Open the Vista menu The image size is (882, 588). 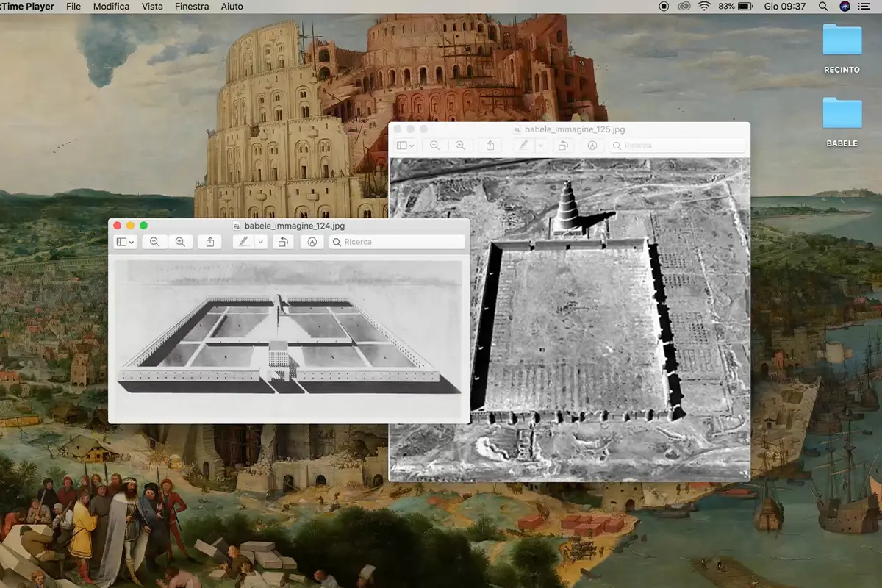click(152, 7)
